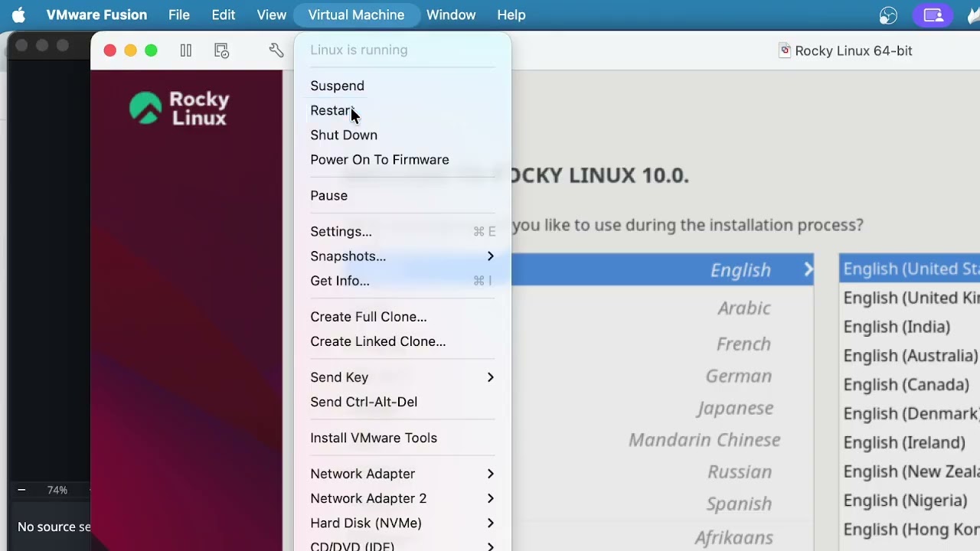Select German in language list
Screen dimensions: 980x551
pyautogui.click(x=739, y=376)
